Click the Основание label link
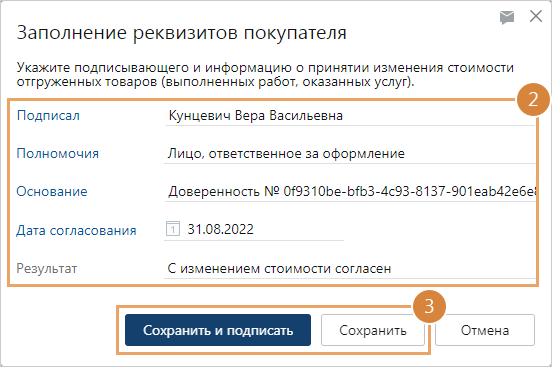The image size is (552, 367). coord(52,192)
